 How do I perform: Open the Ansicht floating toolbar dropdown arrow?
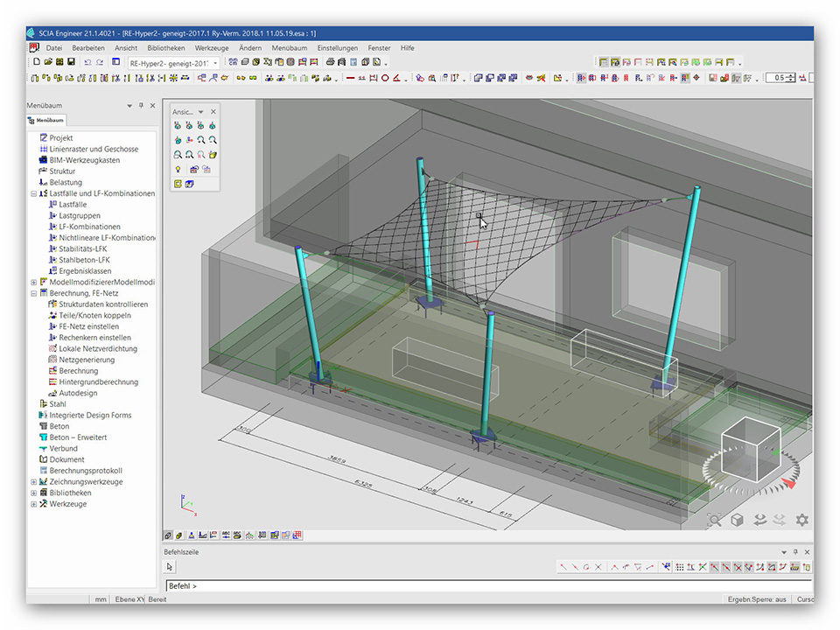(200, 112)
